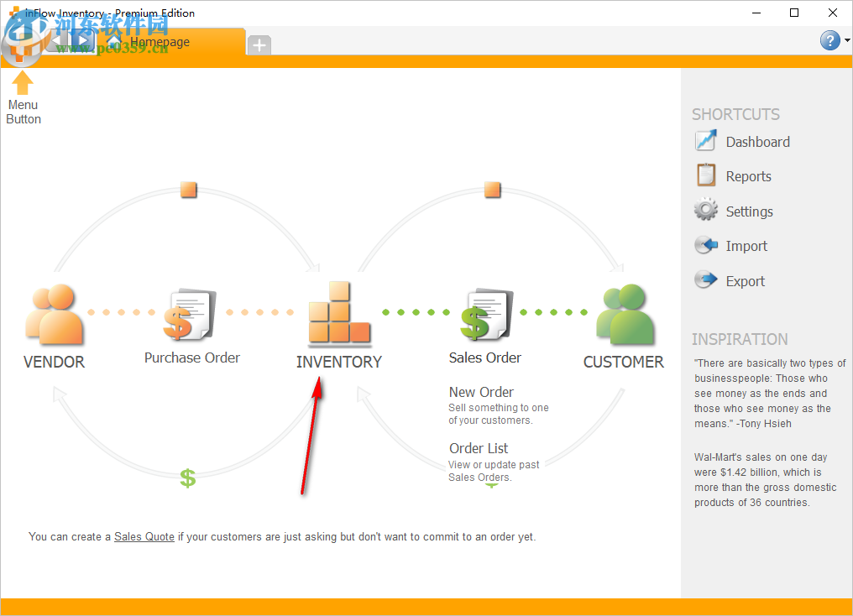Image resolution: width=853 pixels, height=616 pixels.
Task: Click orange square atop the purchase cycle
Action: (x=188, y=190)
